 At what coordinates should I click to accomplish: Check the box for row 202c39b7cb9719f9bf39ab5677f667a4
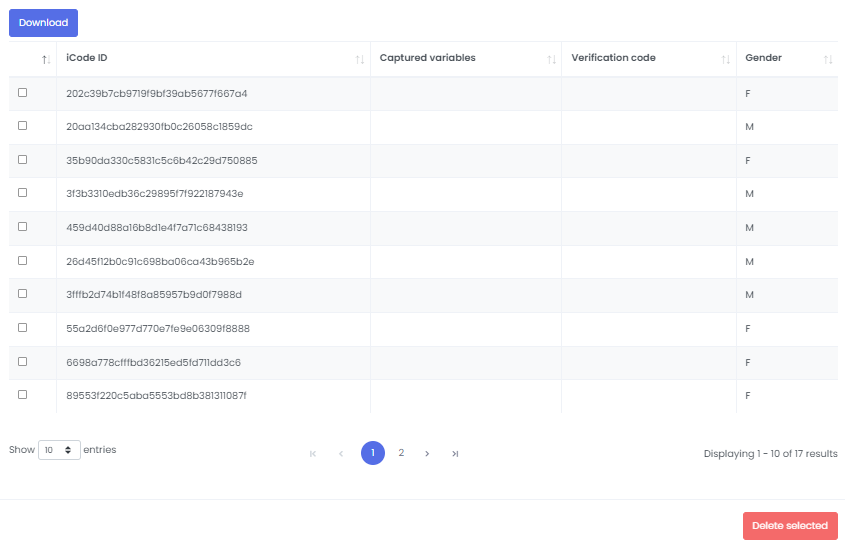pos(23,93)
